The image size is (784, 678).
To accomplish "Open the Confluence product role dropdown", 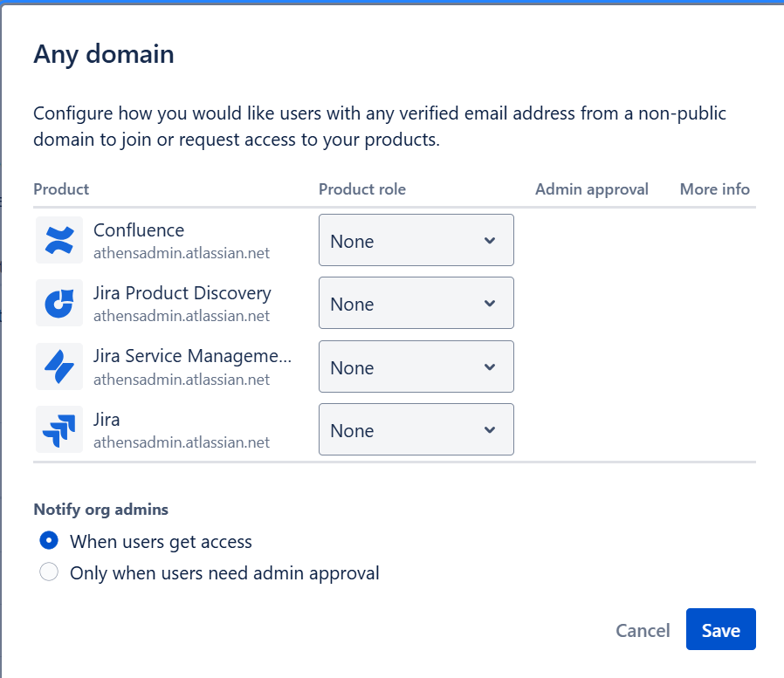I will pyautogui.click(x=416, y=240).
